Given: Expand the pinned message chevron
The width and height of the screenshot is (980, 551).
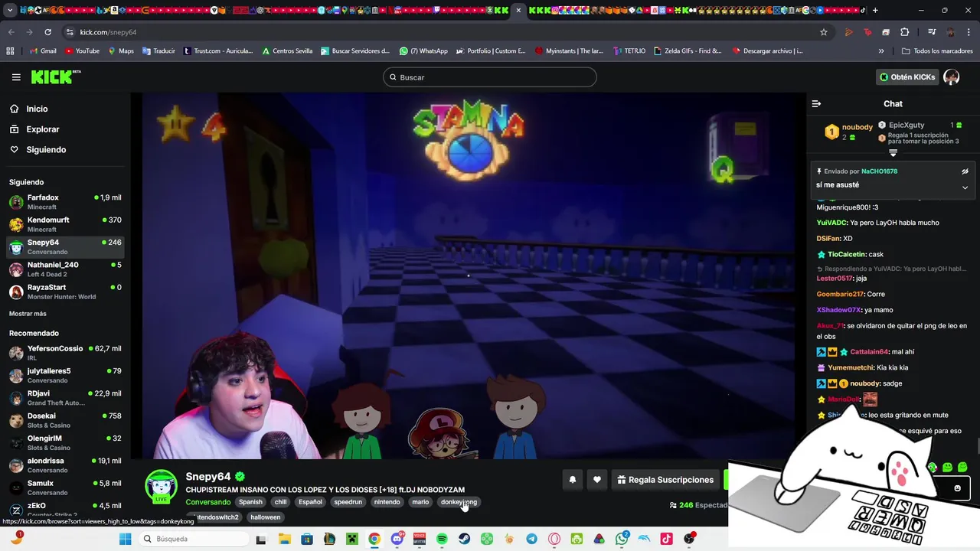Looking at the screenshot, I should (965, 187).
